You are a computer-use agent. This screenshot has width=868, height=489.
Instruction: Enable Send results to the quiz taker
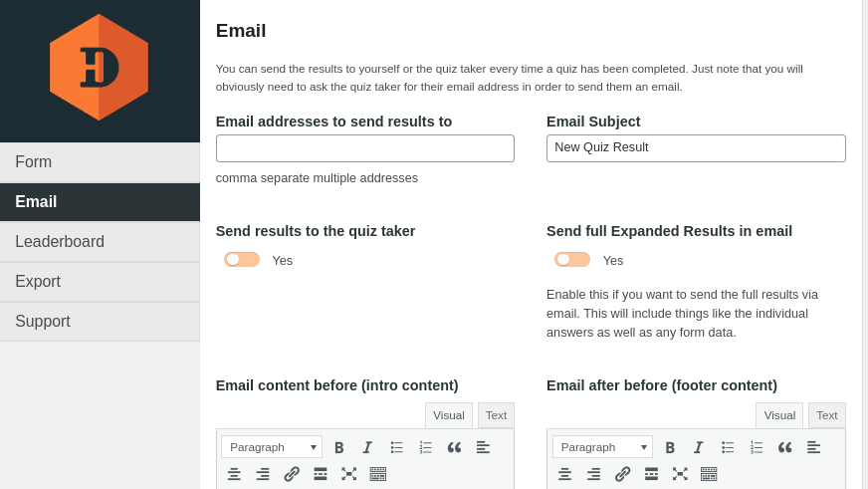[x=242, y=260]
